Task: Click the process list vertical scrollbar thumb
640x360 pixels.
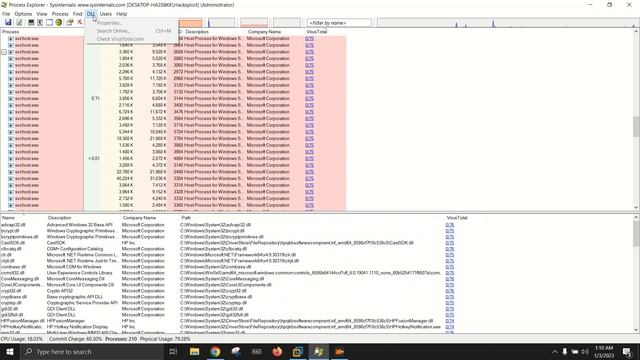Action: (636, 127)
